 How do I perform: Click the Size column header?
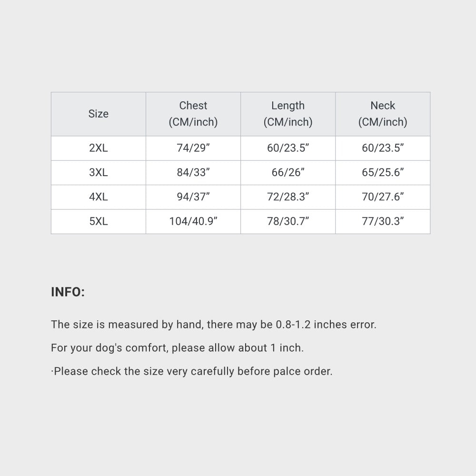click(x=99, y=114)
